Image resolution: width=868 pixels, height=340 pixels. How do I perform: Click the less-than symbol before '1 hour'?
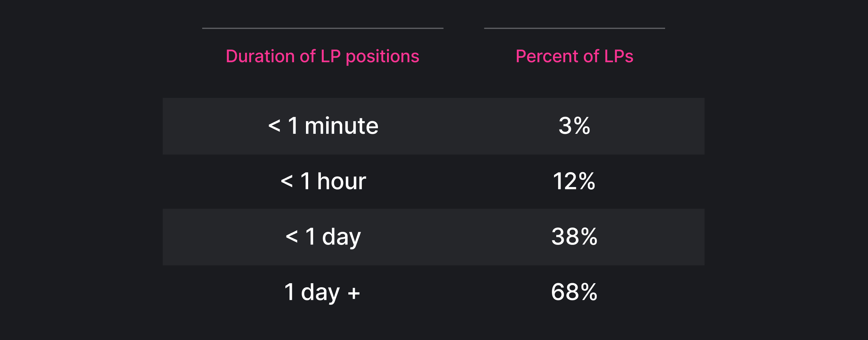pyautogui.click(x=287, y=181)
